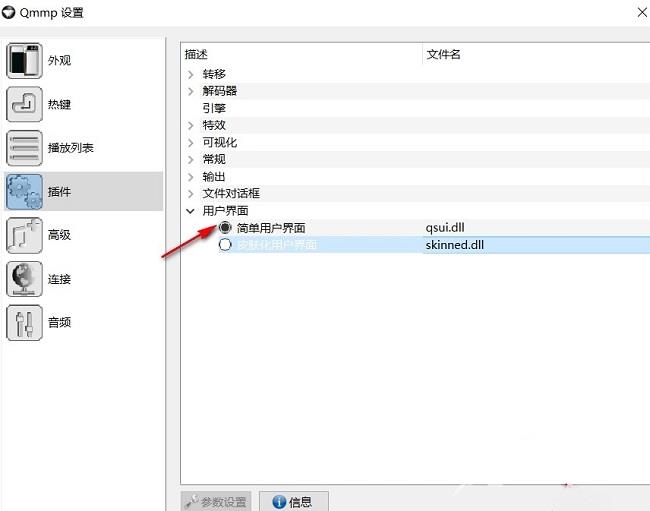The height and width of the screenshot is (511, 650).
Task: Select the skinned user interface radio button
Action: tap(225, 245)
